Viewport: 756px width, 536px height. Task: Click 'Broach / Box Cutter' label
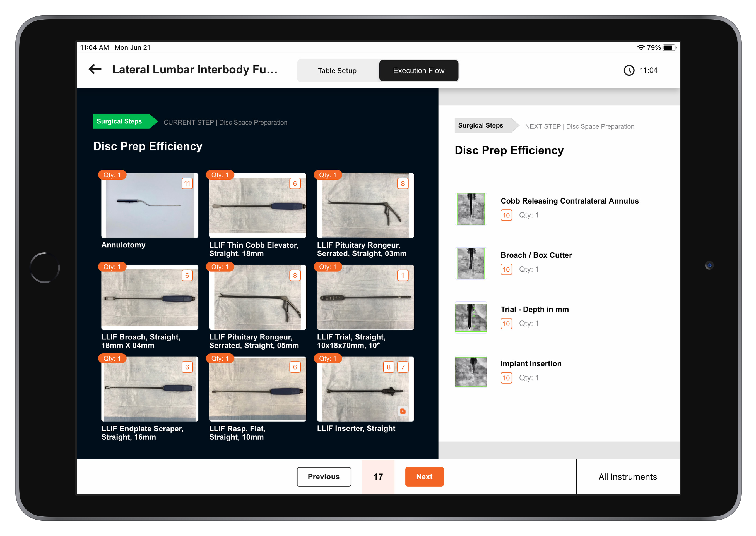coord(536,255)
